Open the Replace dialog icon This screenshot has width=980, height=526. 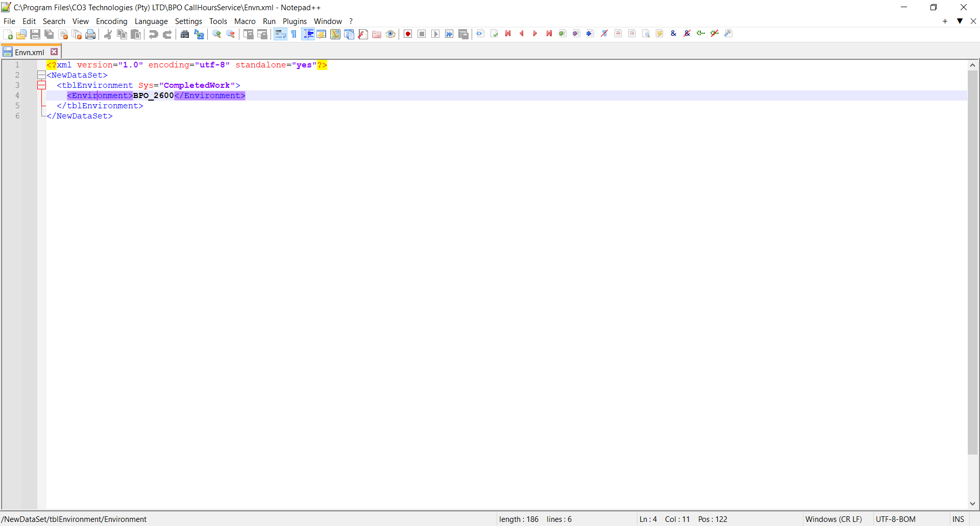[199, 34]
